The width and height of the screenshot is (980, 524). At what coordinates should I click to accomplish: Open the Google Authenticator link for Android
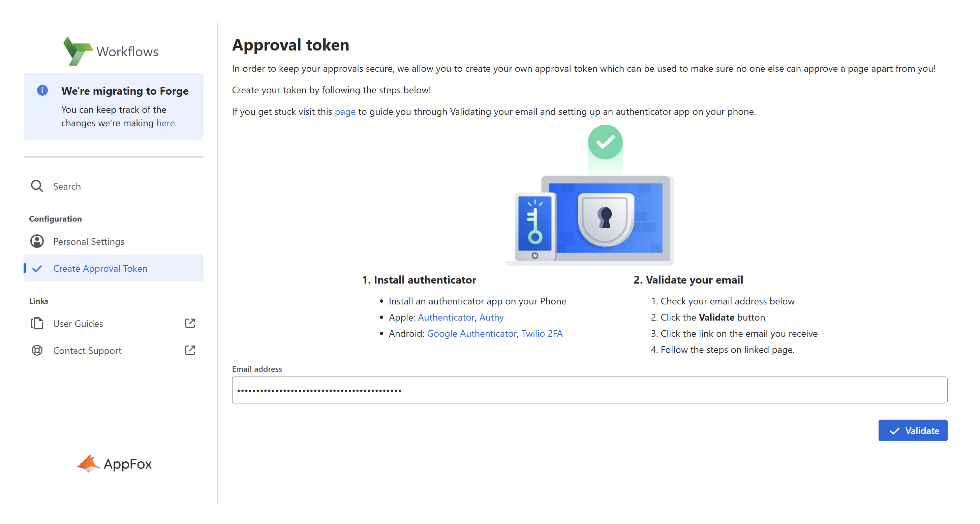point(472,333)
